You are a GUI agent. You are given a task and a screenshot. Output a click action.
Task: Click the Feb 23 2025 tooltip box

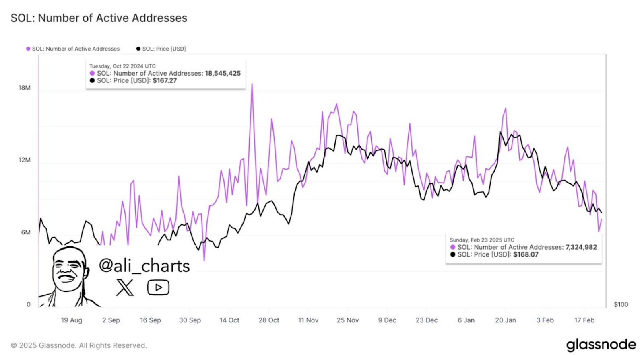coord(523,248)
